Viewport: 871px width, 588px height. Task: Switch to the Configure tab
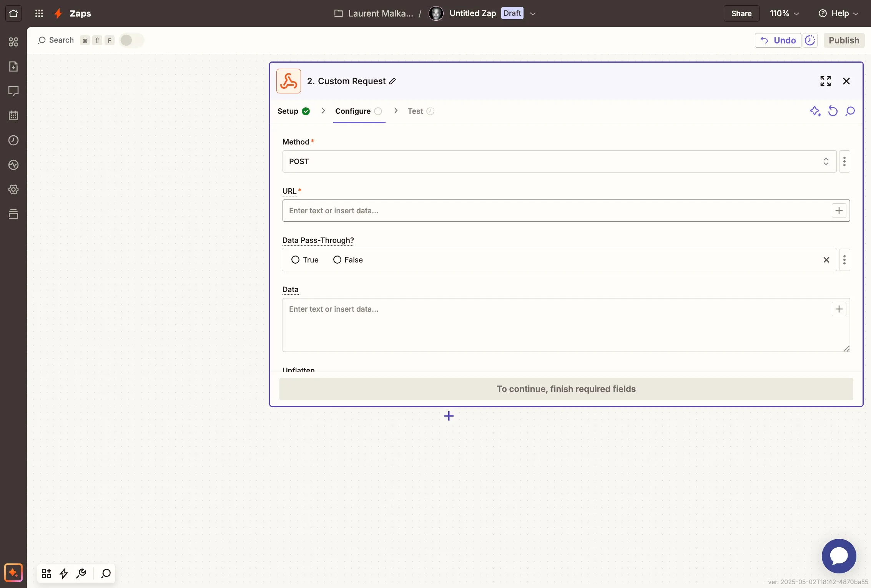pos(359,111)
